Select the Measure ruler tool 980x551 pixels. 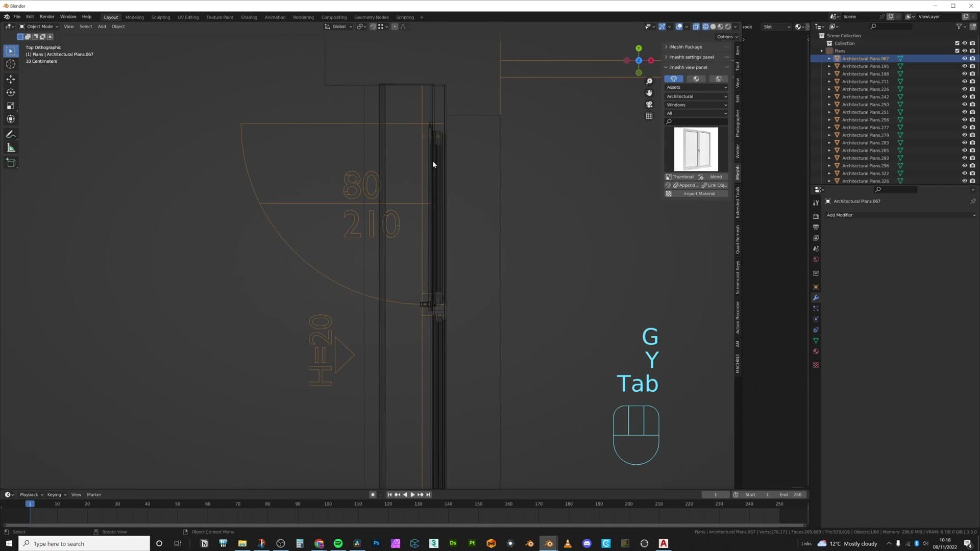[11, 148]
